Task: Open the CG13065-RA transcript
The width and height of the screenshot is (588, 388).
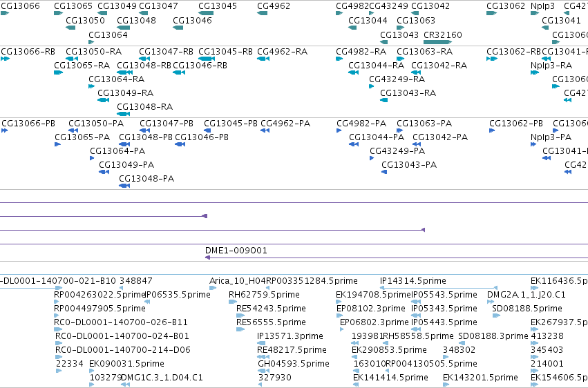Action: [82, 65]
